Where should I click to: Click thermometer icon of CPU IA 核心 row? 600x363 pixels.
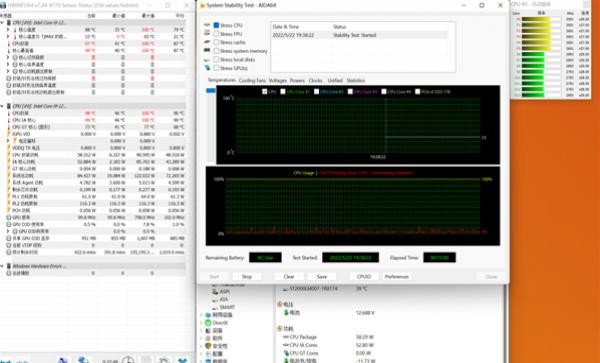(9, 120)
